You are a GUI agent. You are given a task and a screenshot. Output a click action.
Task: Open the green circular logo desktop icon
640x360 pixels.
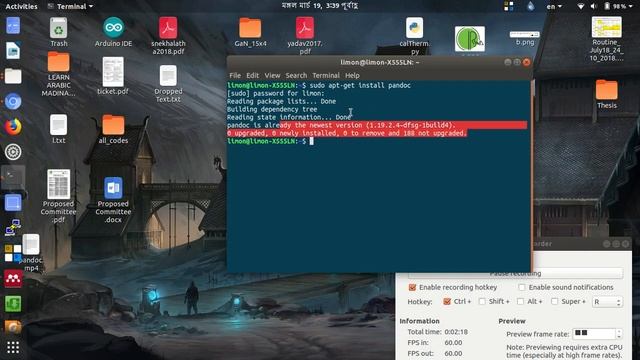(x=470, y=39)
